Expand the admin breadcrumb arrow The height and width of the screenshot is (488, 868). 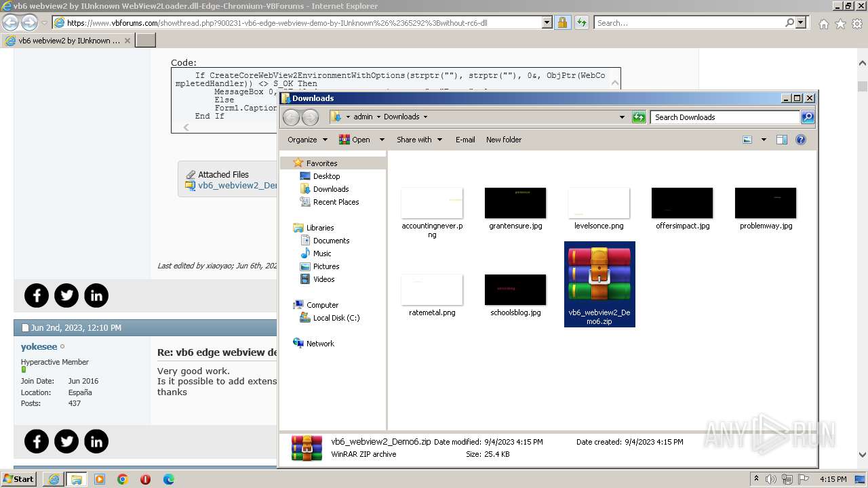(378, 117)
